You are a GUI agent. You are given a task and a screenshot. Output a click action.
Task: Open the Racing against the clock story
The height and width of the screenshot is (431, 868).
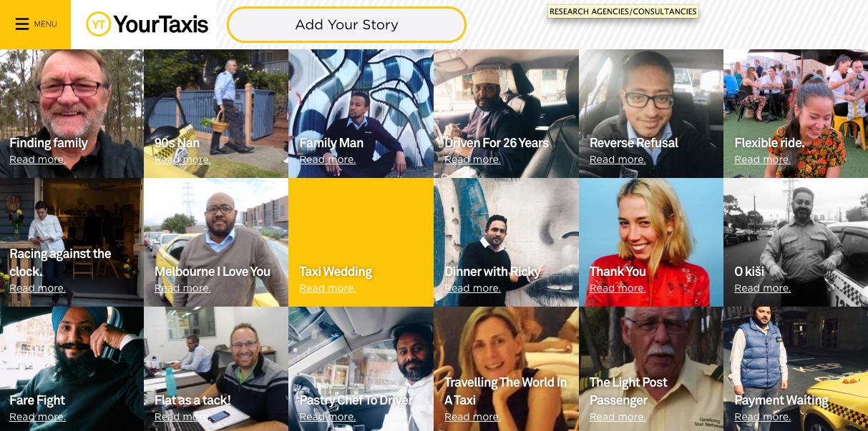point(72,242)
